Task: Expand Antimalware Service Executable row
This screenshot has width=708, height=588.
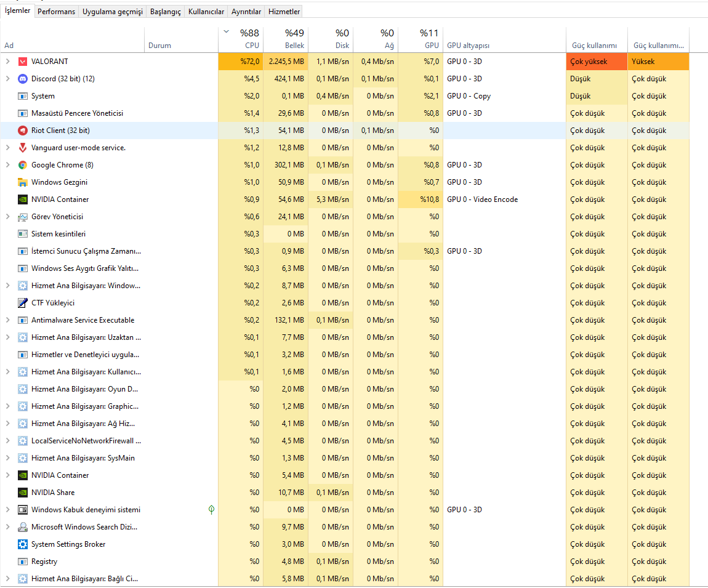Action: point(8,320)
